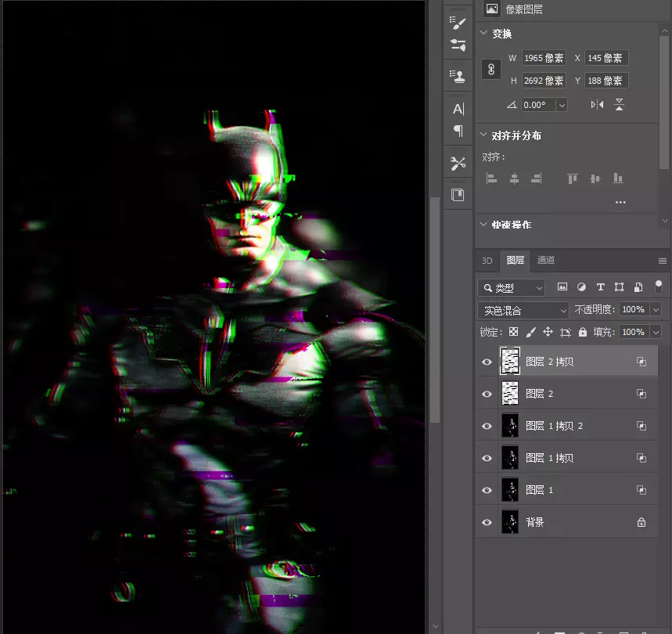Image resolution: width=672 pixels, height=634 pixels.
Task: Hide the 图层 1 拷贝 layer
Action: [487, 458]
